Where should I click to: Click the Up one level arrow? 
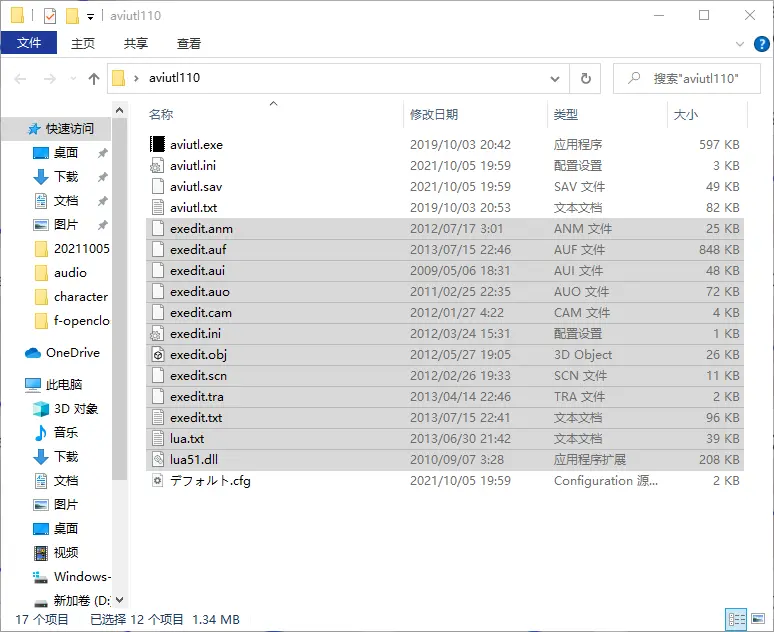pyautogui.click(x=94, y=78)
